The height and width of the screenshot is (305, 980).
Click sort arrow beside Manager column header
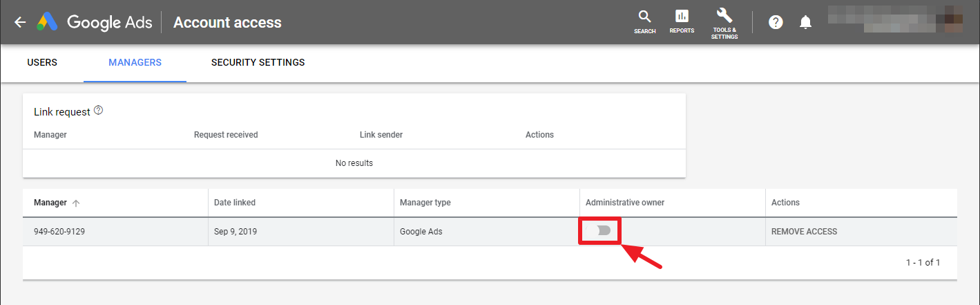76,203
